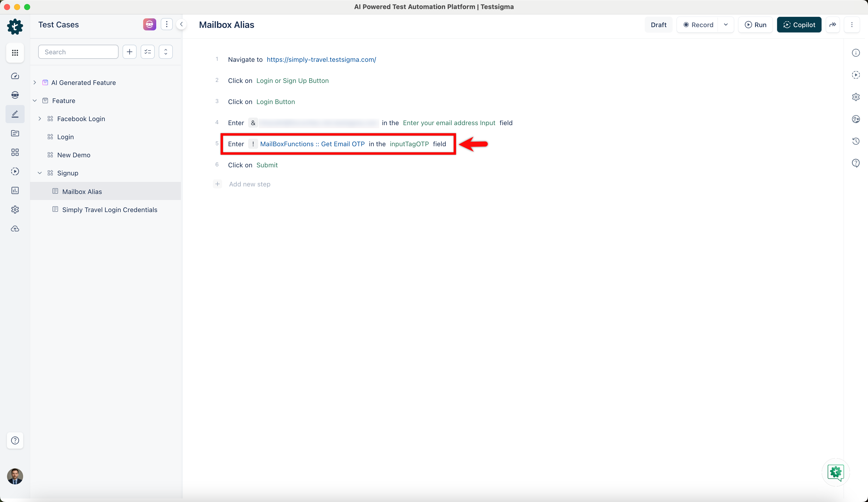Click the Submit element in step 6
868x502 pixels.
(x=267, y=165)
